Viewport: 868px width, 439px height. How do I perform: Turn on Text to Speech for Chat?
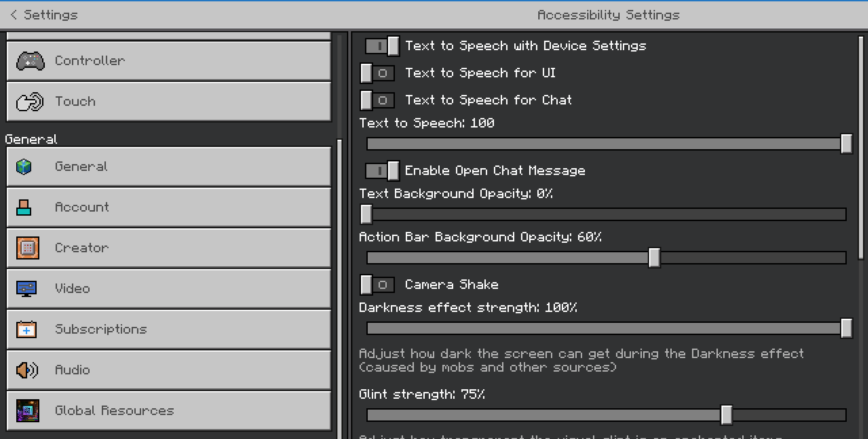[x=377, y=100]
